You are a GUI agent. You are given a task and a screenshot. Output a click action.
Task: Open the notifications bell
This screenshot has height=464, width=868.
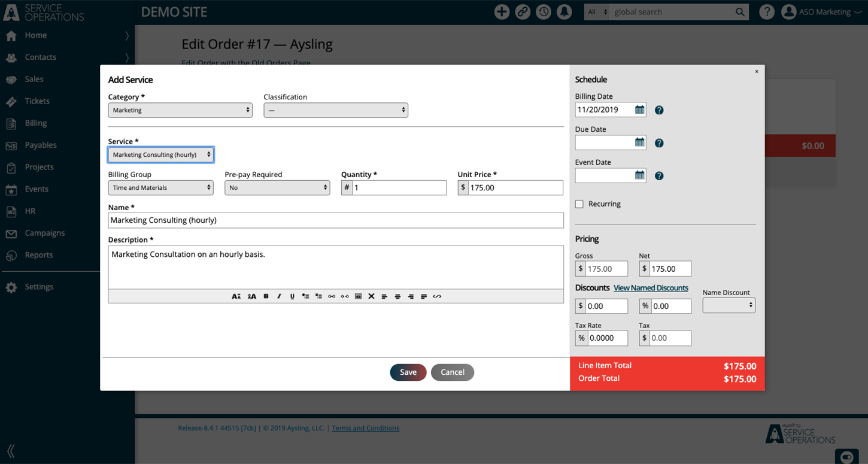point(564,12)
